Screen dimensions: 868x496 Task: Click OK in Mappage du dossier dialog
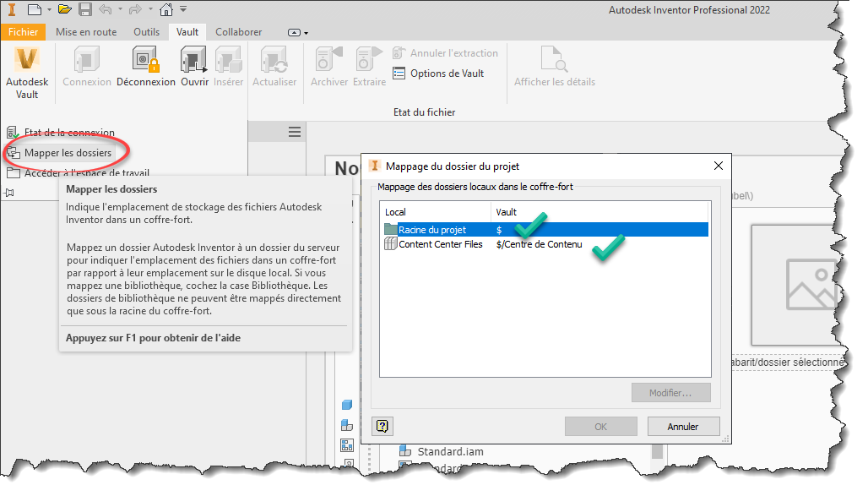(x=600, y=427)
